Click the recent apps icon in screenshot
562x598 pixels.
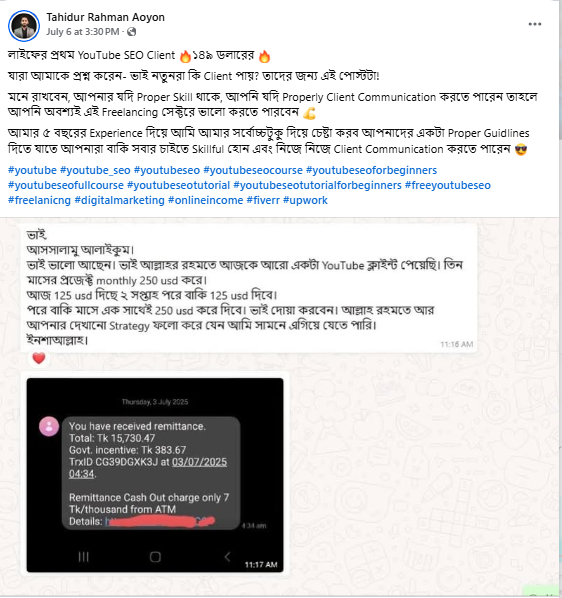[x=83, y=557]
